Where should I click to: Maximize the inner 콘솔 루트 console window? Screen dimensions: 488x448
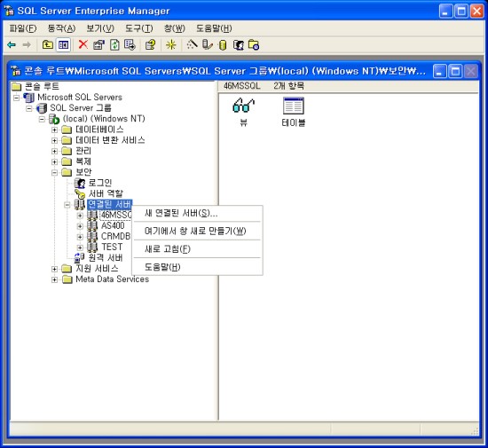pyautogui.click(x=455, y=72)
